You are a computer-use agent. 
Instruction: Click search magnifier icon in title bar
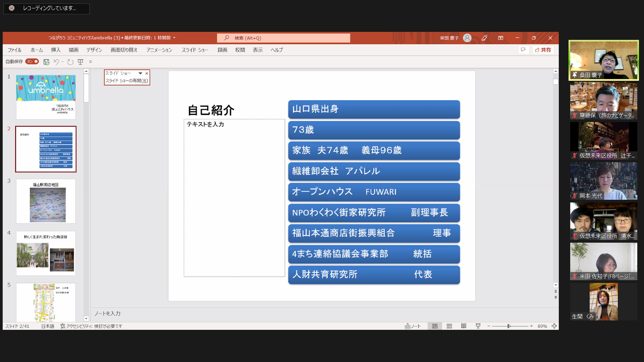pyautogui.click(x=227, y=38)
